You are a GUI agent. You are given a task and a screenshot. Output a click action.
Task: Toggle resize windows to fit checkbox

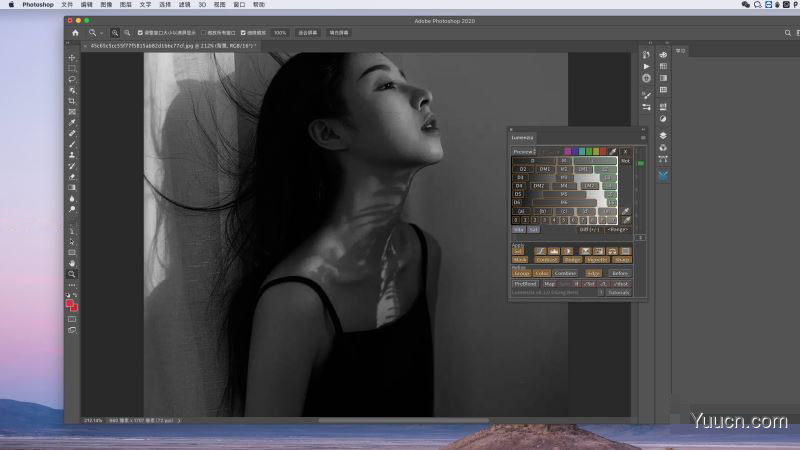(x=140, y=33)
